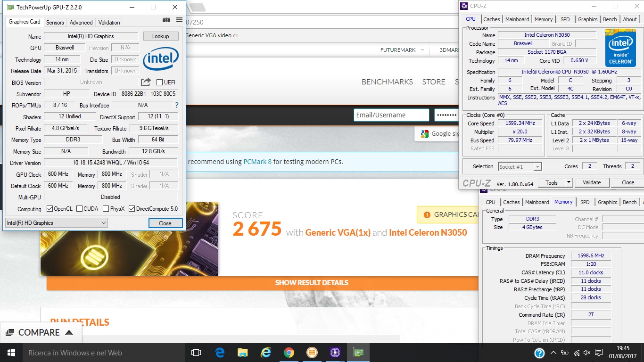Click the CPU-Z Close button

coord(628,182)
